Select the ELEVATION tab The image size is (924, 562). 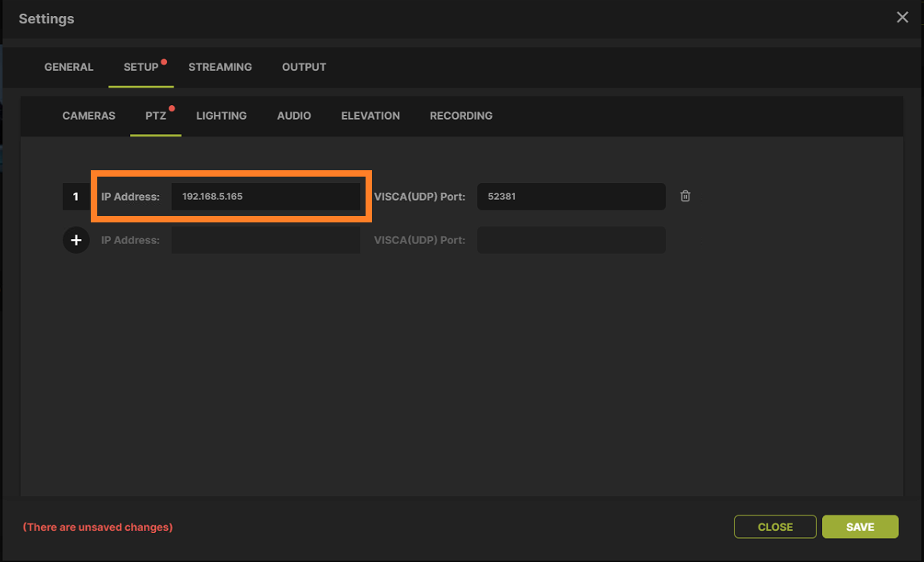coord(370,116)
